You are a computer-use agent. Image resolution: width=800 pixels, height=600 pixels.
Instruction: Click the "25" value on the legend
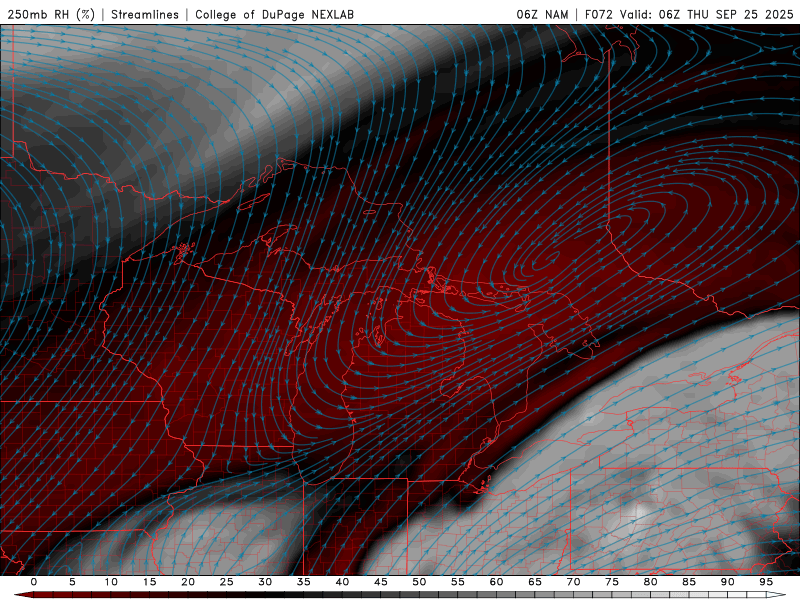tap(227, 582)
